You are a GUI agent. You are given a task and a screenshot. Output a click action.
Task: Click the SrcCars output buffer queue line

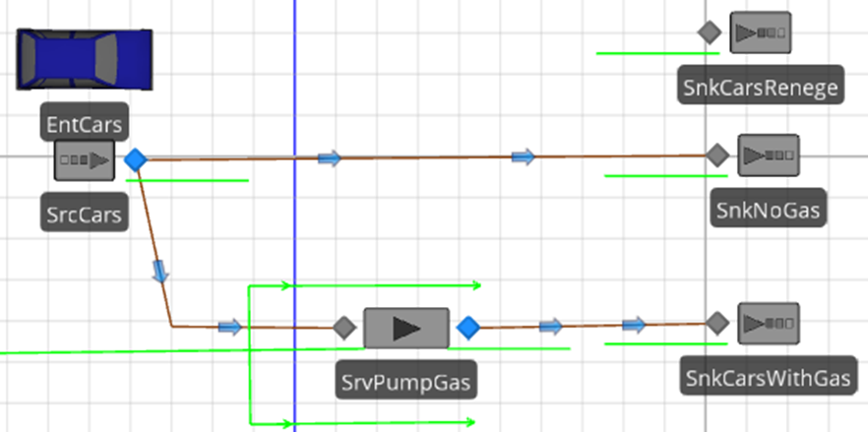(187, 180)
